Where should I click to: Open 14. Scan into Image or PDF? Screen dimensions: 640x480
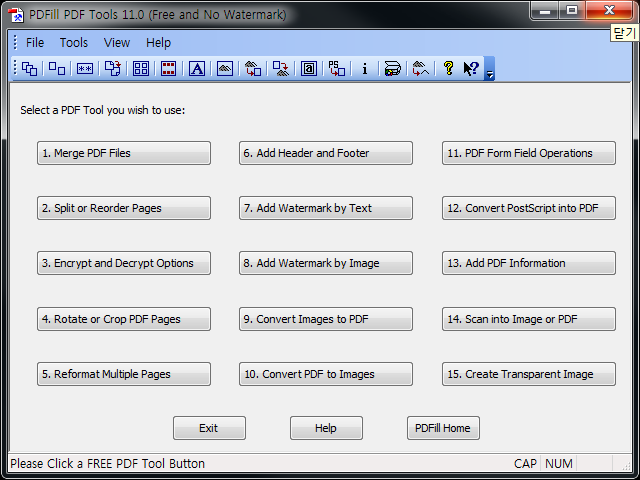coord(529,319)
